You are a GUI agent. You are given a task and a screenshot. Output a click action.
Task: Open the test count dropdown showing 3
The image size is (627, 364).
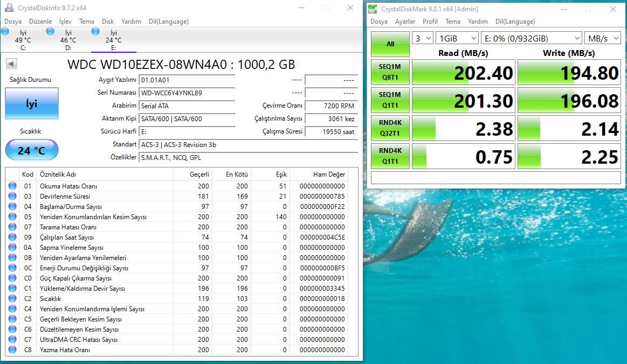point(423,38)
